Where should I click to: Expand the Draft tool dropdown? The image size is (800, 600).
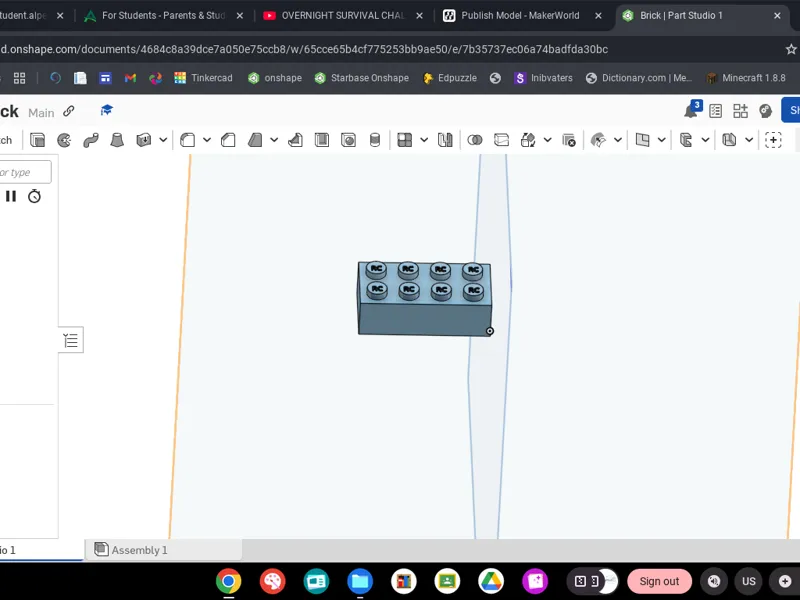click(x=274, y=140)
